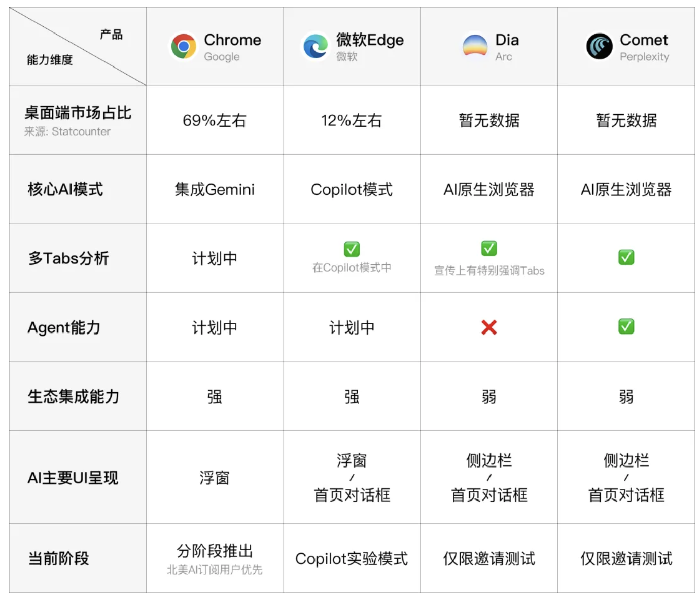
Task: Select the Agent能力 row header
Action: [x=64, y=327]
